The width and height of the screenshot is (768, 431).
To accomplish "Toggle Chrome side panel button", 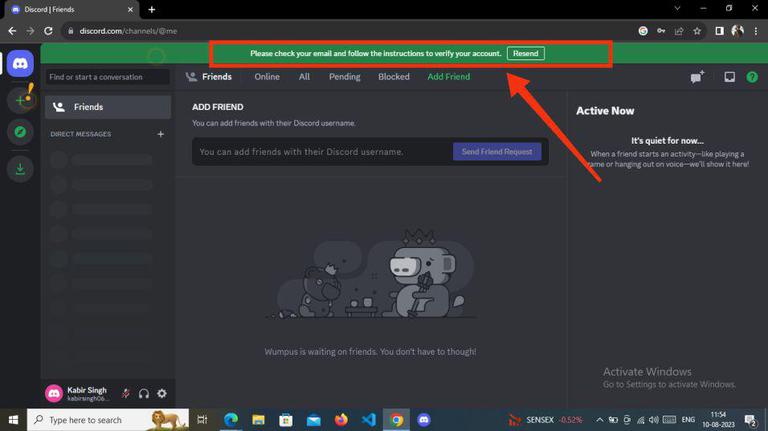I will pyautogui.click(x=719, y=31).
